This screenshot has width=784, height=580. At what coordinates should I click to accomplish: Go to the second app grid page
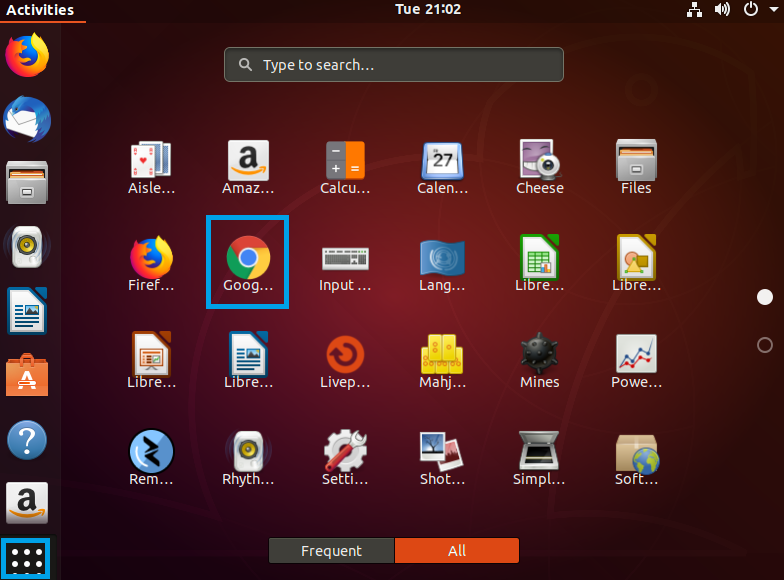764,345
